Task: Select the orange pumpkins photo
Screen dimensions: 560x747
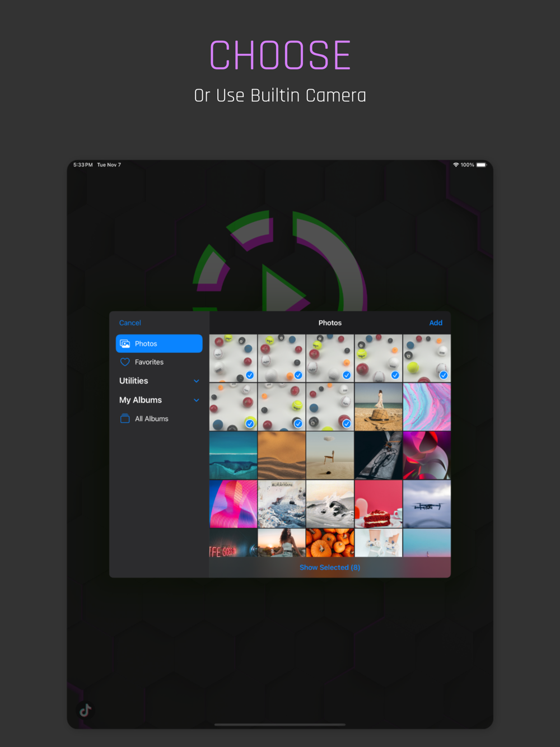Action: (330, 543)
